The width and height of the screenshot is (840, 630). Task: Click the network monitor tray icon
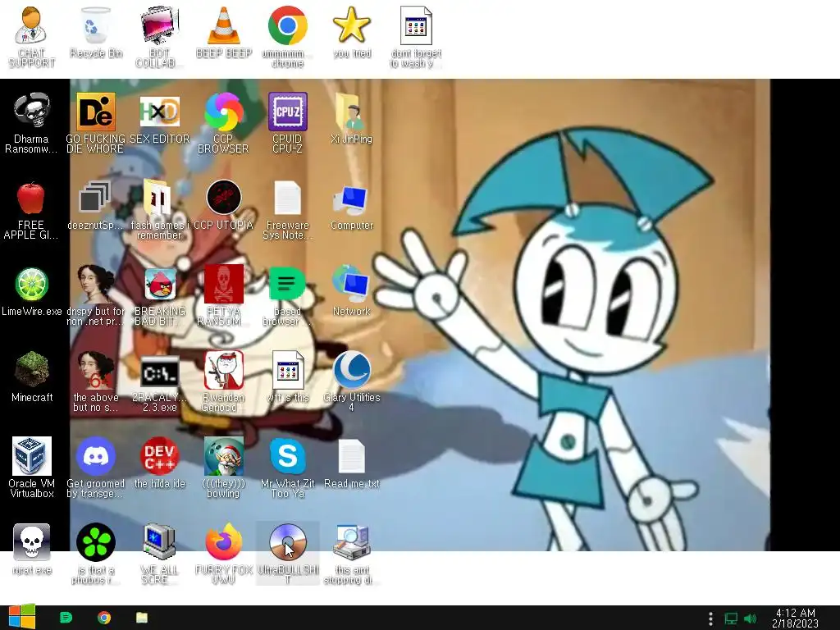731,619
